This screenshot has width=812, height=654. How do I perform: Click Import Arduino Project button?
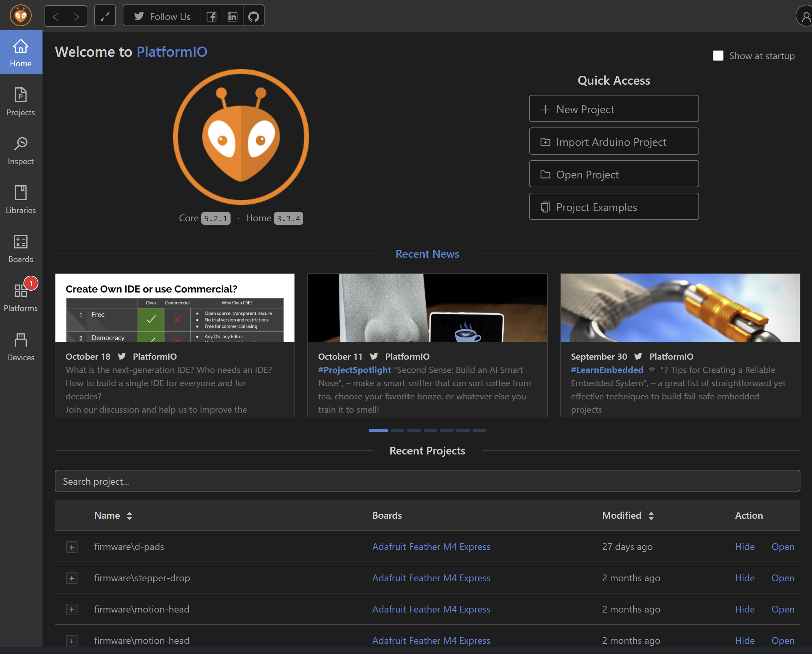click(x=614, y=141)
